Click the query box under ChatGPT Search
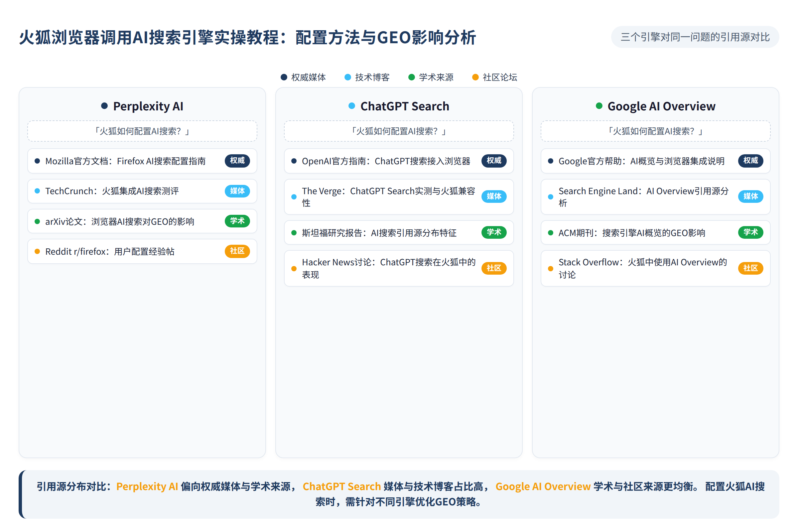 click(399, 131)
